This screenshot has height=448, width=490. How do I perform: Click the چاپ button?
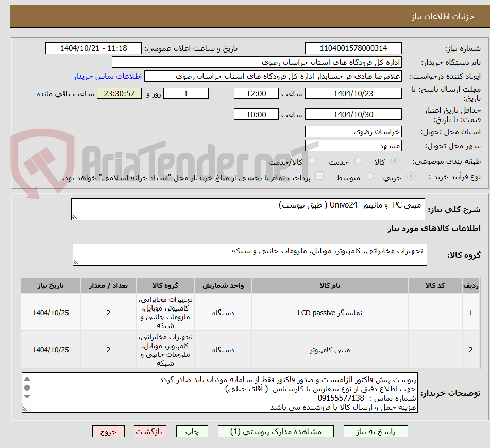tap(192, 432)
